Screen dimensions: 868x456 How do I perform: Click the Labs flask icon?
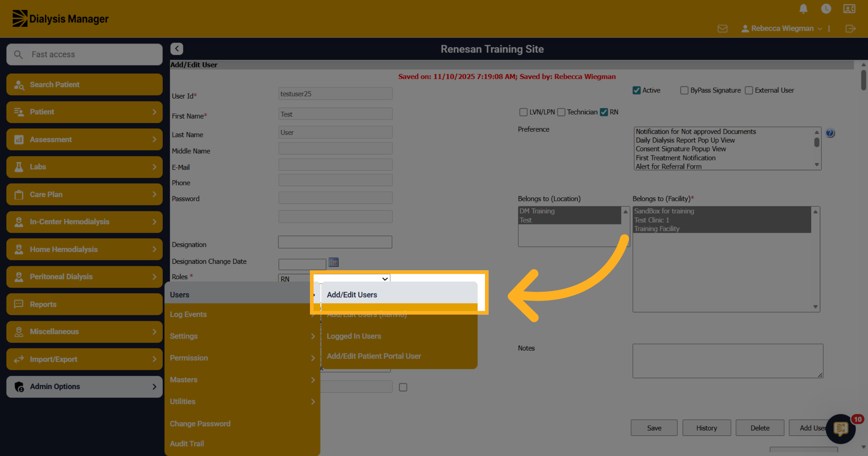[19, 167]
